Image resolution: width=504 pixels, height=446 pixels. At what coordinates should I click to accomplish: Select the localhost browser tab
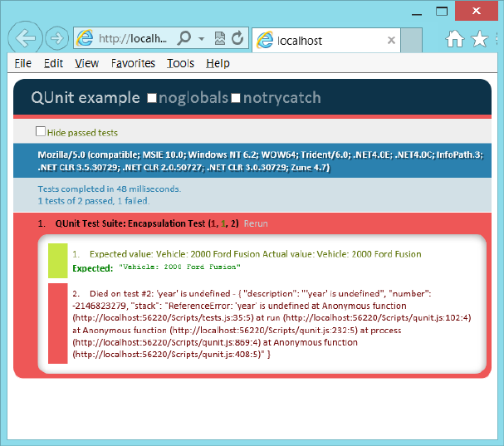coord(326,41)
